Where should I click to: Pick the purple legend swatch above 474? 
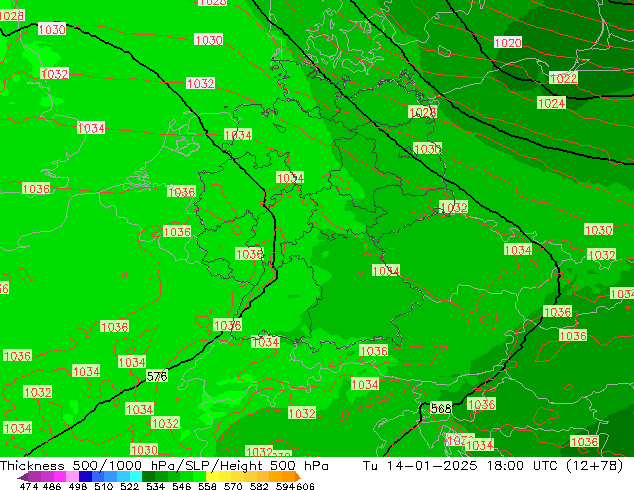point(34,476)
